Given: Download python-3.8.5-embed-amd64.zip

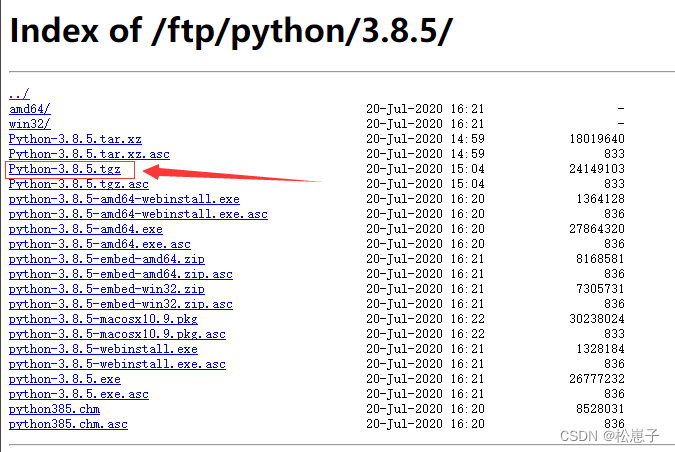Looking at the screenshot, I should [107, 259].
